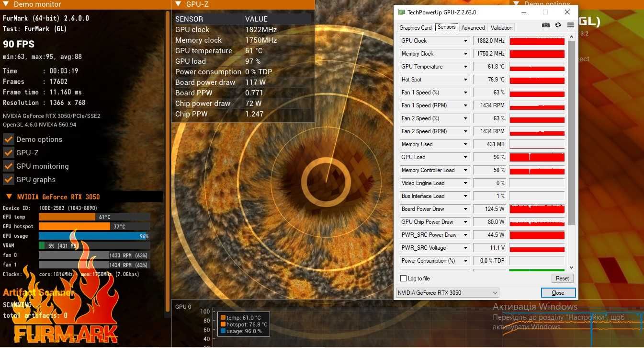Click the GPU-Z screenshot camera icon
644x348 pixels.
(x=546, y=25)
